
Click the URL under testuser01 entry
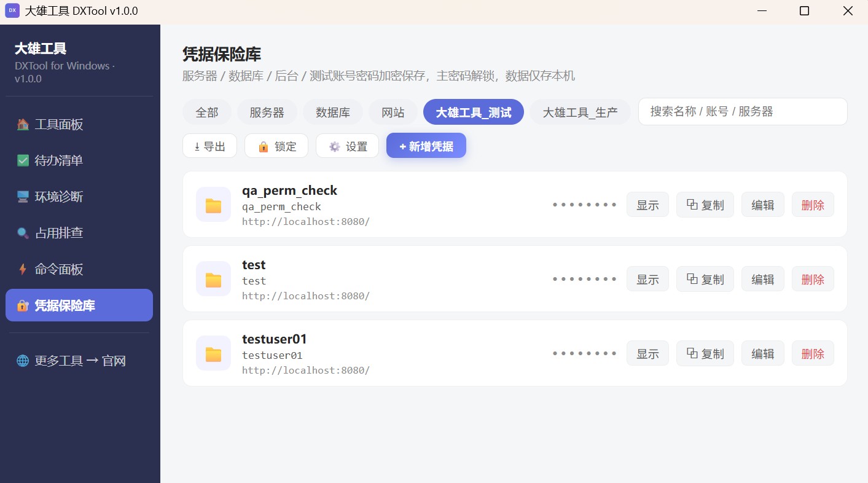(x=306, y=370)
